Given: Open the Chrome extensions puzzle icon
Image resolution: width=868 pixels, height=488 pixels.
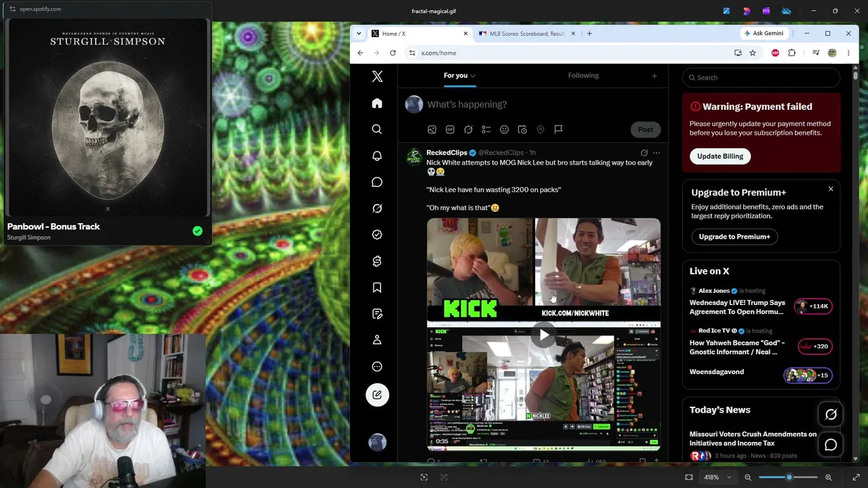Looking at the screenshot, I should (791, 53).
